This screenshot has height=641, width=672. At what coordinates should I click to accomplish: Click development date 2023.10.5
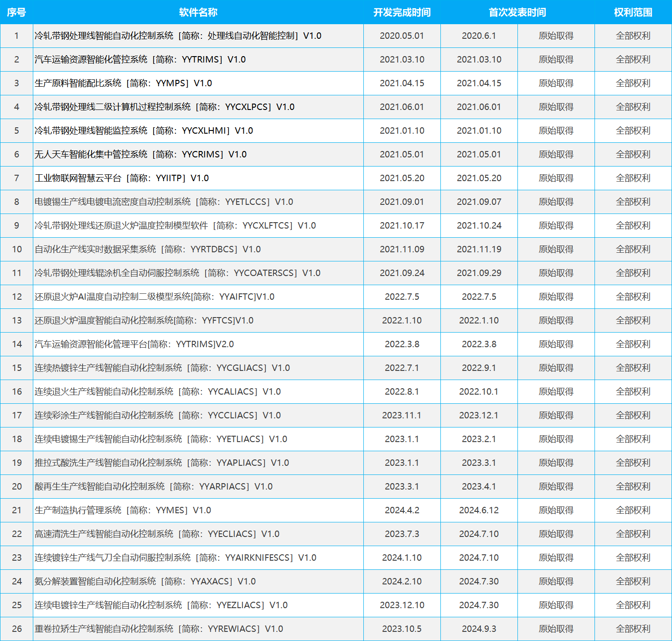click(402, 629)
